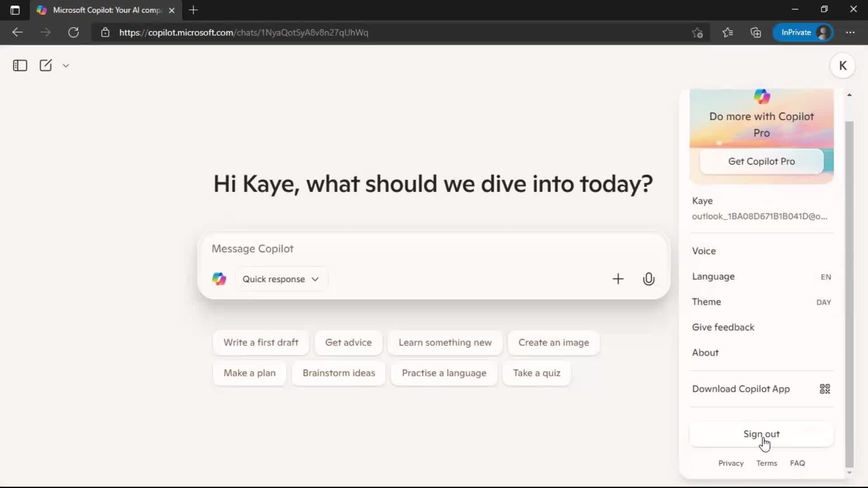This screenshot has height=488, width=868.
Task: Open Edge Collections icon
Action: (x=756, y=32)
